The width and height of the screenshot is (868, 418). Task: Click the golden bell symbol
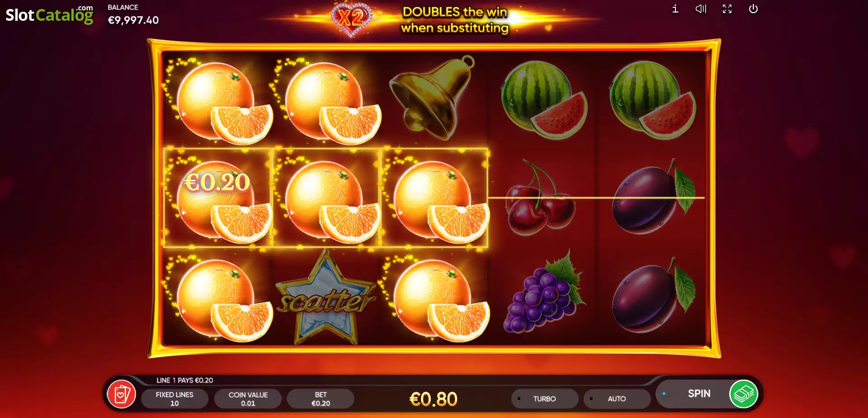pos(432,97)
